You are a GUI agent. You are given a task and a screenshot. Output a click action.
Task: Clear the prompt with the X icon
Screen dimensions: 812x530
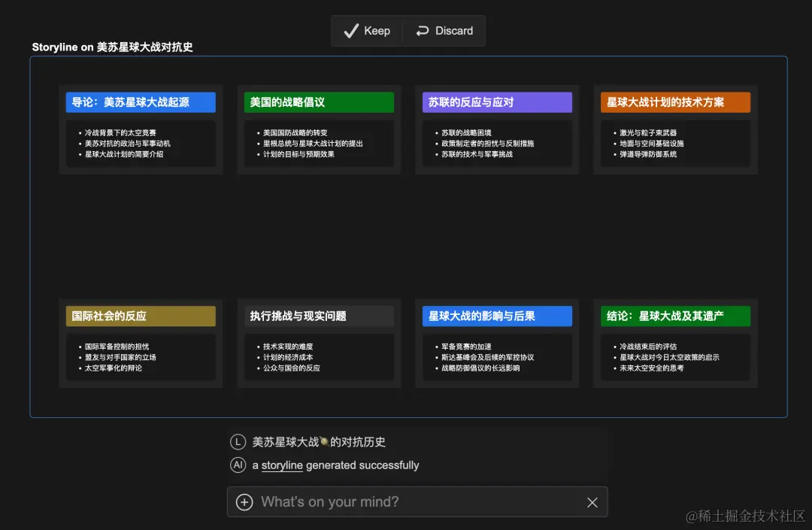pyautogui.click(x=592, y=502)
